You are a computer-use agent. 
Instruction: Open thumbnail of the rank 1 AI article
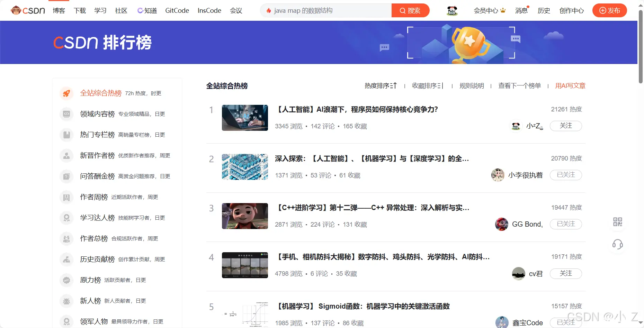[245, 118]
